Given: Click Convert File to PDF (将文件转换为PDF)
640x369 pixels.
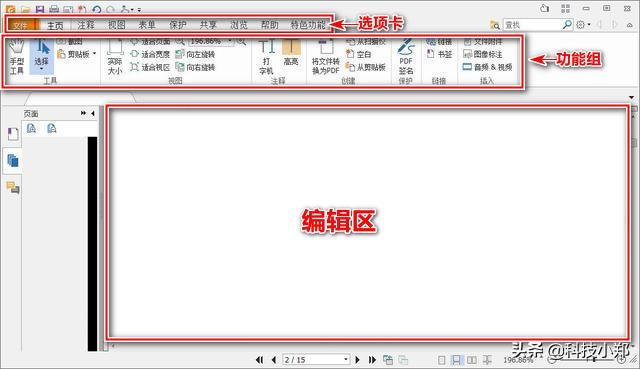Looking at the screenshot, I should pyautogui.click(x=325, y=57).
